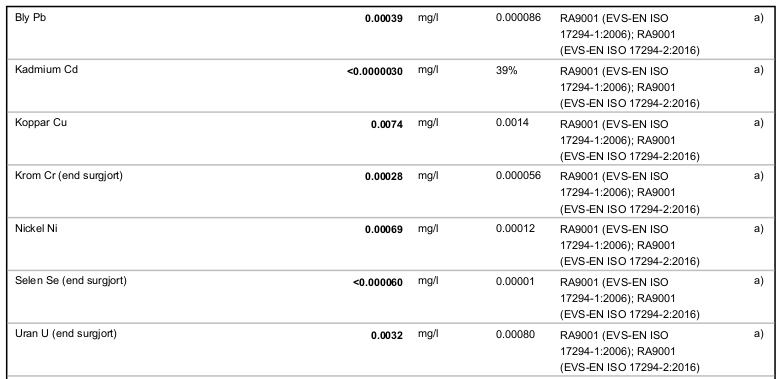Click the Koppar Cu parameter label

41,123
